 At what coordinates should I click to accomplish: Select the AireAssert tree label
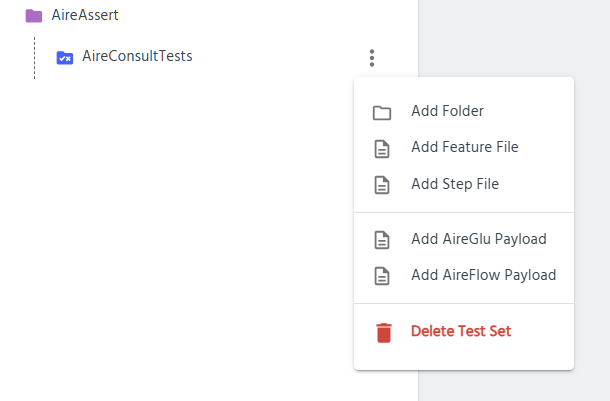coord(85,16)
